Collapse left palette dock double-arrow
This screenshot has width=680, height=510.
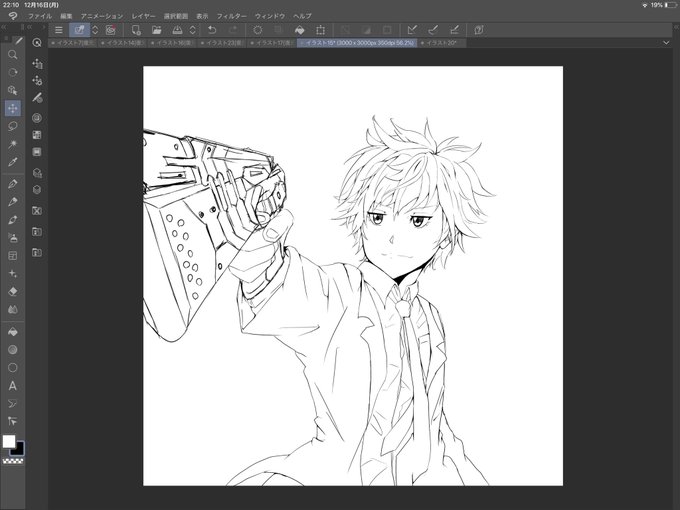click(x=3, y=27)
